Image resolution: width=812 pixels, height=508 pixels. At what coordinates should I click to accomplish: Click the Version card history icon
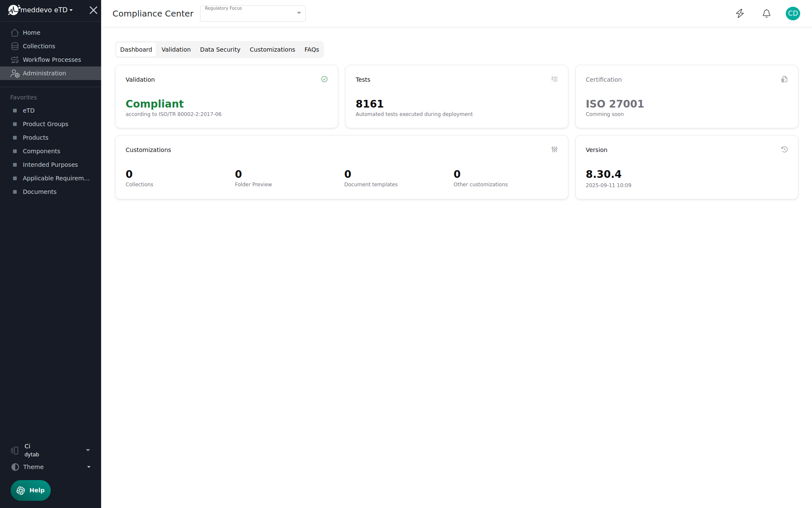pos(784,149)
